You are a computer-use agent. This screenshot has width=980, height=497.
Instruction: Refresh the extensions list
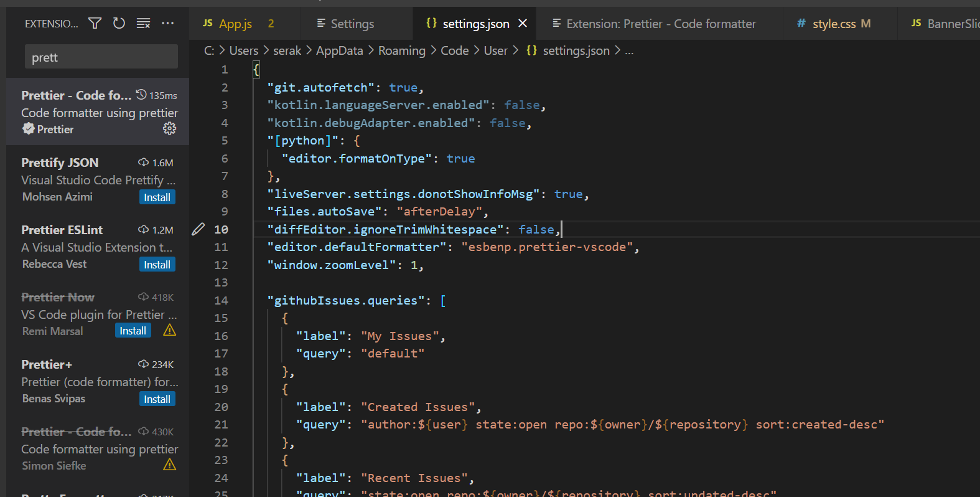[x=119, y=24]
